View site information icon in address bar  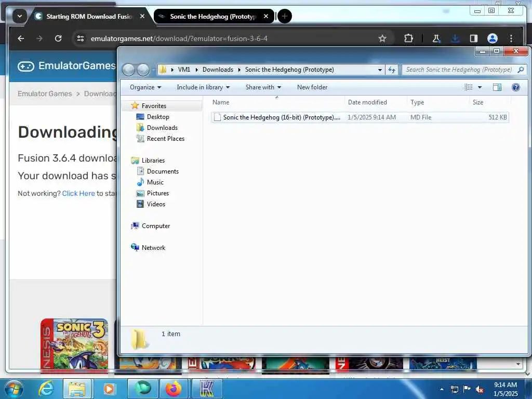81,38
